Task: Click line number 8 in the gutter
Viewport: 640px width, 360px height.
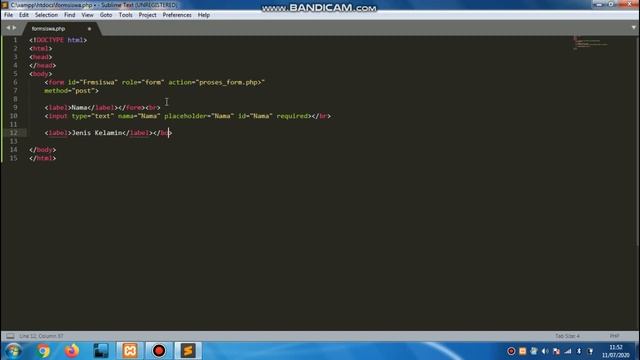Action: click(15, 99)
